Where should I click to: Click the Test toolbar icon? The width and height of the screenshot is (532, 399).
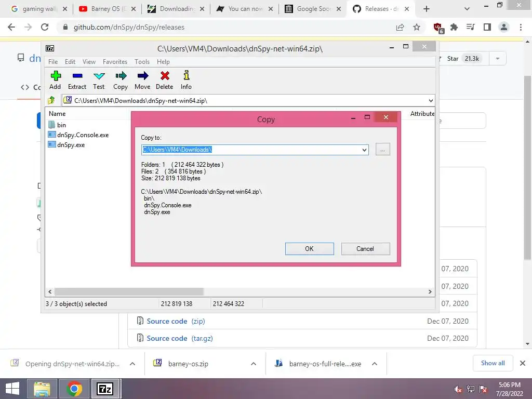[99, 81]
